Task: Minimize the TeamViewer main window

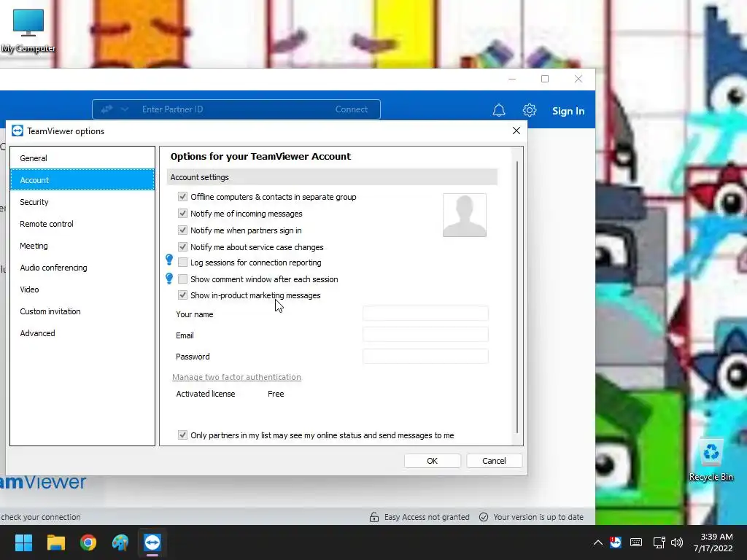Action: click(x=512, y=79)
